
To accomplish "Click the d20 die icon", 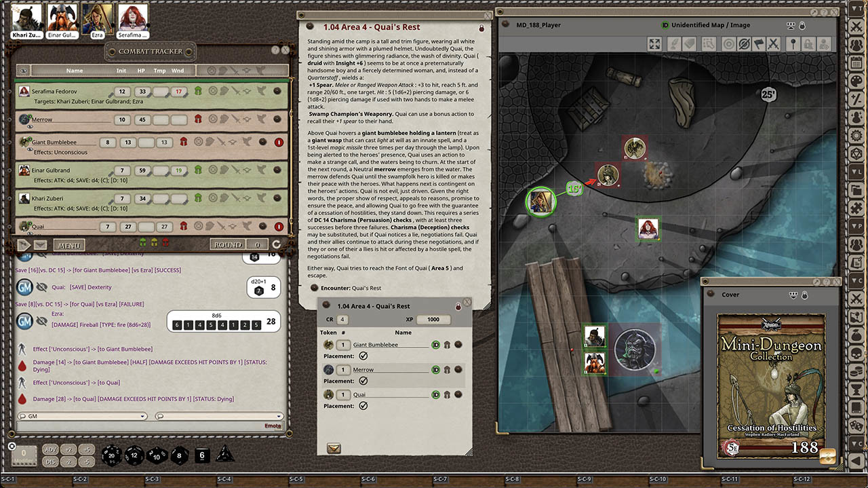I will coord(111,455).
